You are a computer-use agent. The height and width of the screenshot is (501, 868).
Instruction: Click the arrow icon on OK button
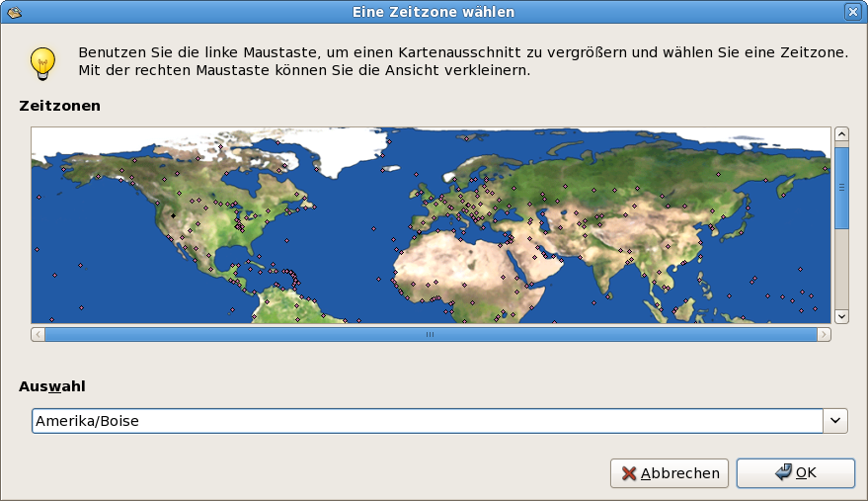tap(783, 472)
